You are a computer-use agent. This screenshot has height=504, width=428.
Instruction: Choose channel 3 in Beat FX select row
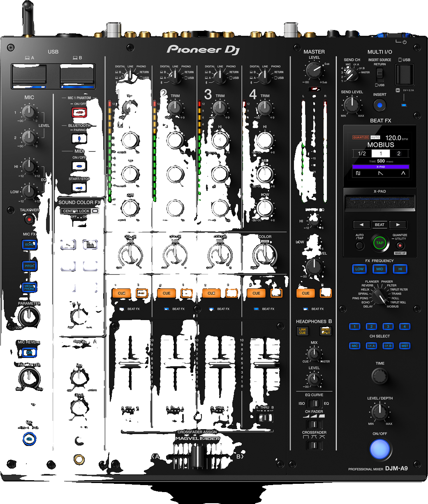(388, 327)
